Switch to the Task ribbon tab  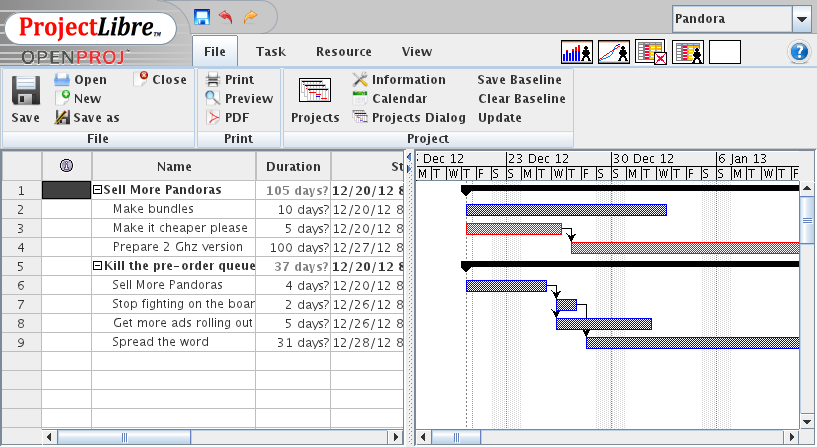coord(270,52)
